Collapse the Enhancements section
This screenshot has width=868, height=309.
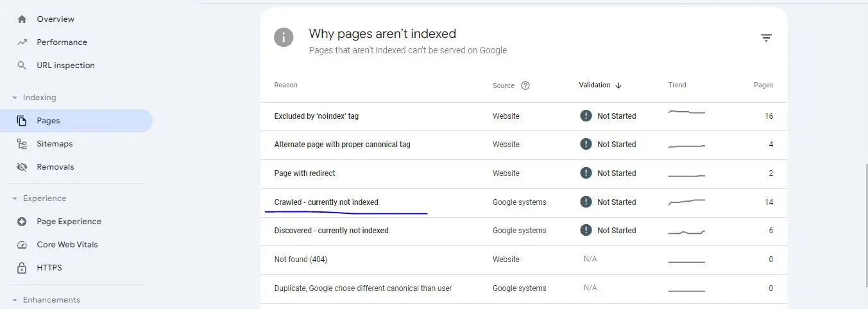pos(14,300)
